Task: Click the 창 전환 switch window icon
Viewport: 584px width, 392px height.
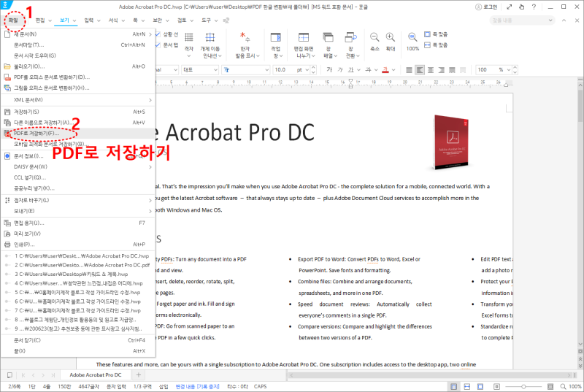Action: 350,37
